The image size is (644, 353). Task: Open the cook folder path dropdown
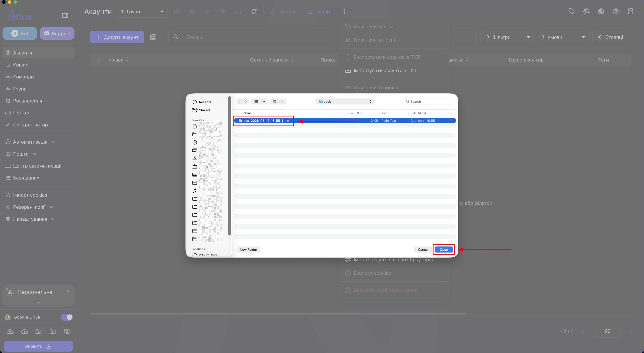345,102
